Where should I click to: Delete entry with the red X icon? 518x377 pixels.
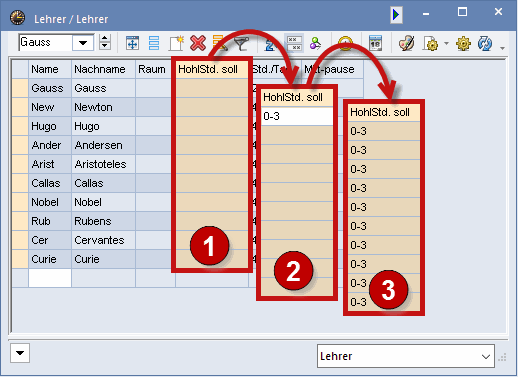[198, 43]
